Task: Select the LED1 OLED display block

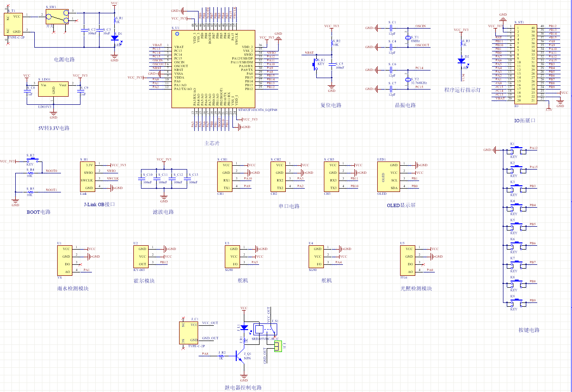Action: (389, 177)
